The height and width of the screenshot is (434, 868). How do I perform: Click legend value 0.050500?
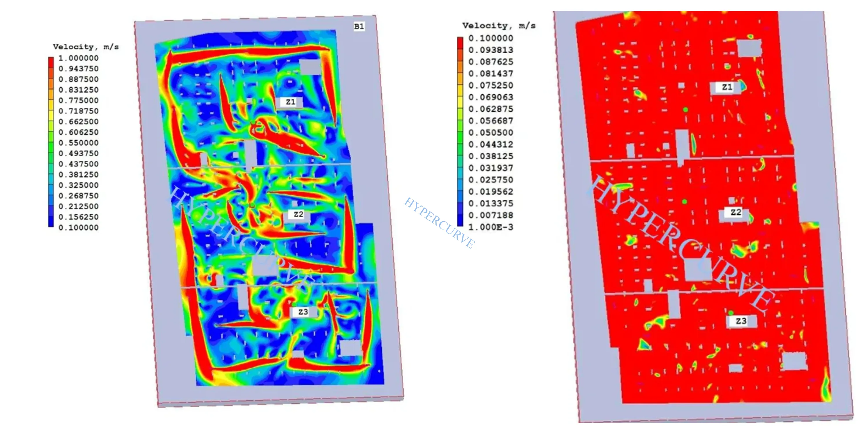point(491,133)
